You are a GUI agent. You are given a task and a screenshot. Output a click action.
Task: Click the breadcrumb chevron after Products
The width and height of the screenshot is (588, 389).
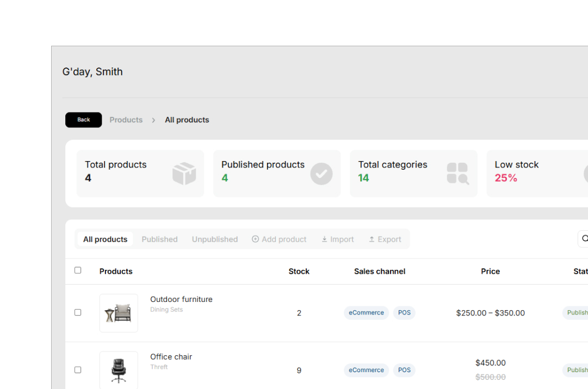pyautogui.click(x=153, y=120)
